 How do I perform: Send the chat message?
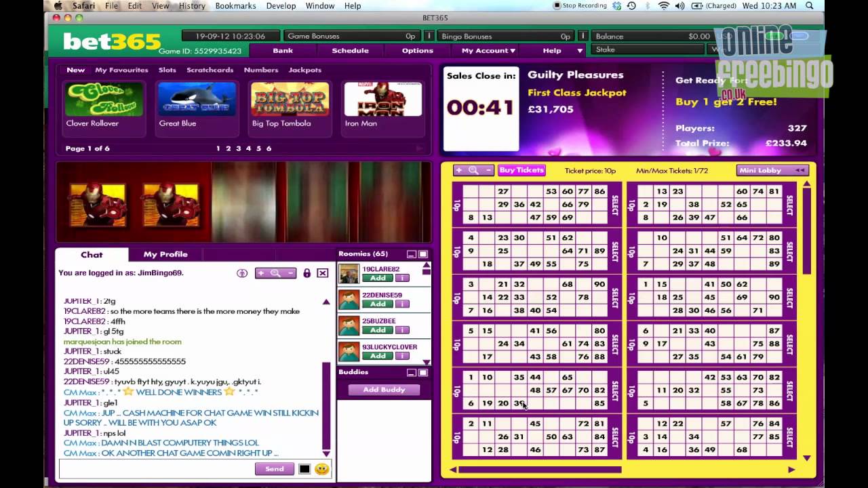point(275,469)
